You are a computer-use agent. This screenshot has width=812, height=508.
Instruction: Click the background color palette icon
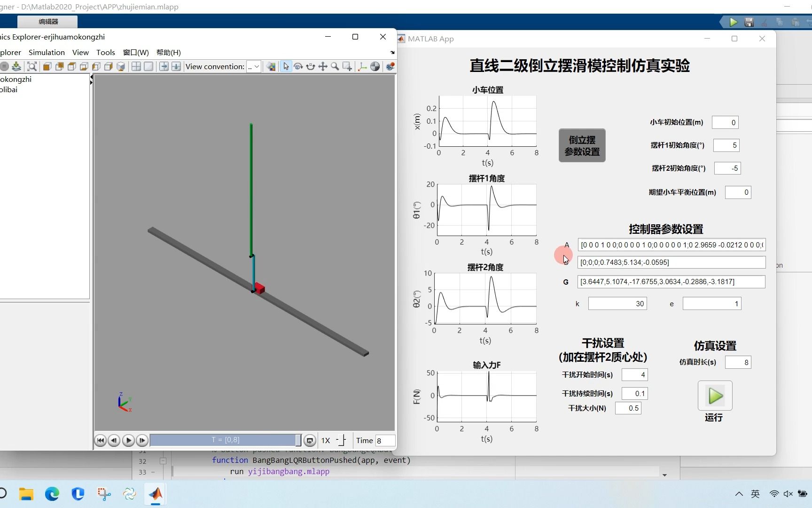pyautogui.click(x=271, y=66)
